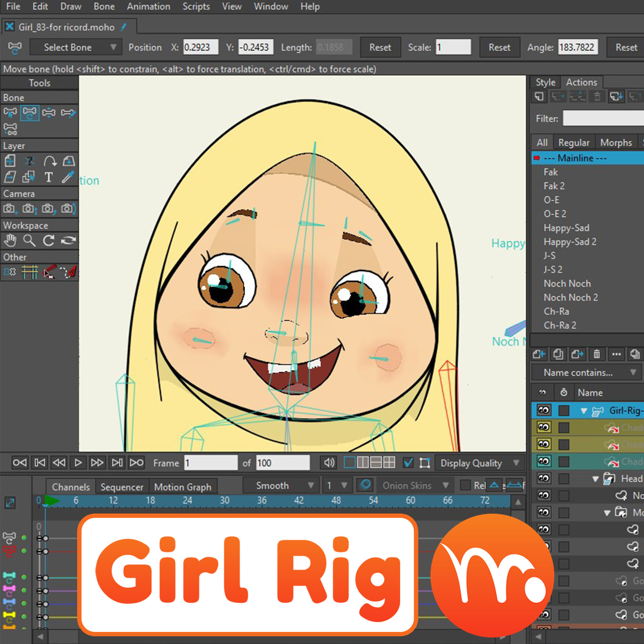Image resolution: width=644 pixels, height=644 pixels.
Task: Hide the Girl-Rig layer with eye toggle
Action: [544, 410]
